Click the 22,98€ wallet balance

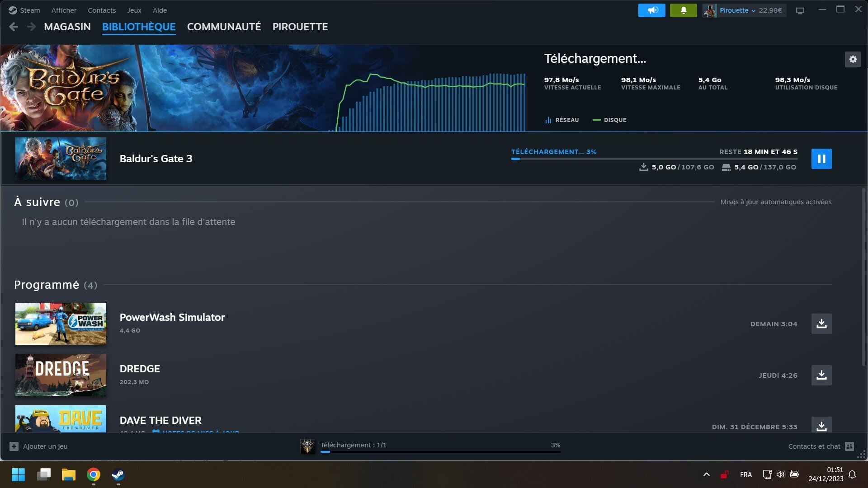770,10
